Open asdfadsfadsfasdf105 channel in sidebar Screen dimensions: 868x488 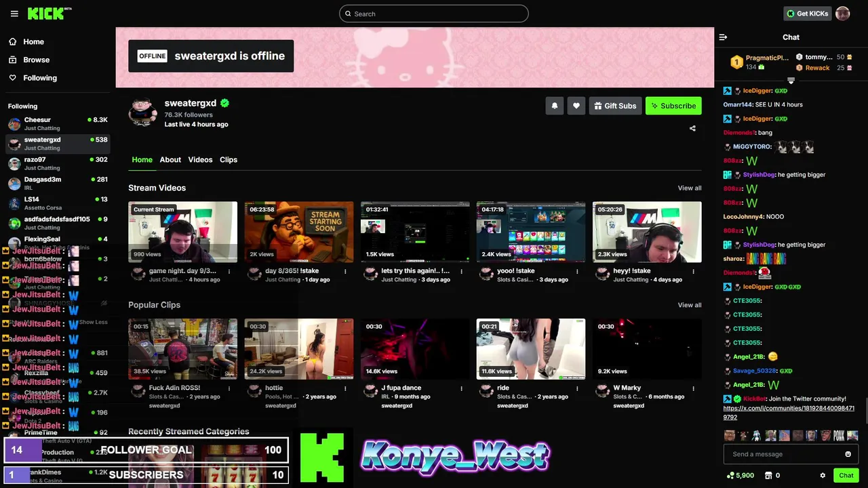tap(58, 223)
